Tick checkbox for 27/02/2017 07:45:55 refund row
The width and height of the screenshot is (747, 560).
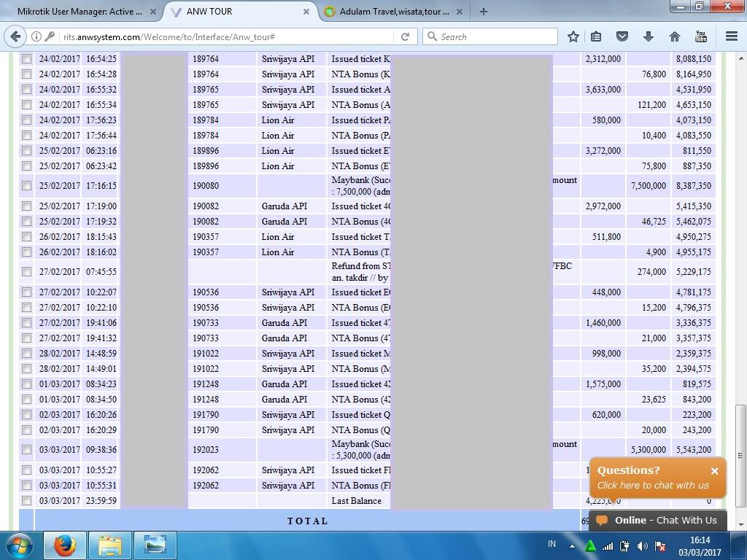click(27, 272)
